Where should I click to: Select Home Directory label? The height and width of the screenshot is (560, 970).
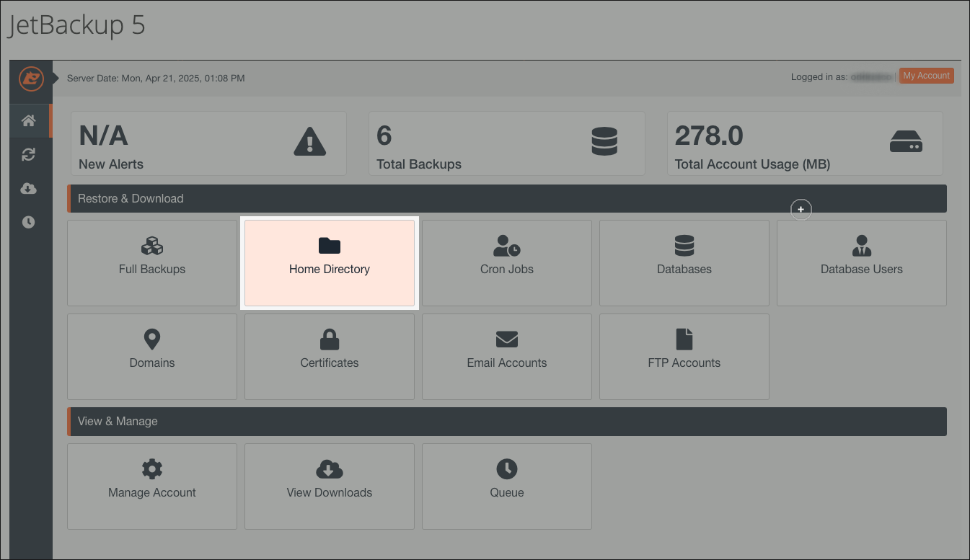click(330, 269)
